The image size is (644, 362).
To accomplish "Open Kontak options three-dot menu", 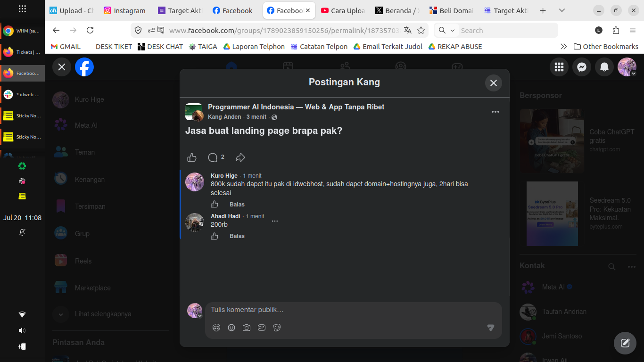I will pyautogui.click(x=632, y=267).
